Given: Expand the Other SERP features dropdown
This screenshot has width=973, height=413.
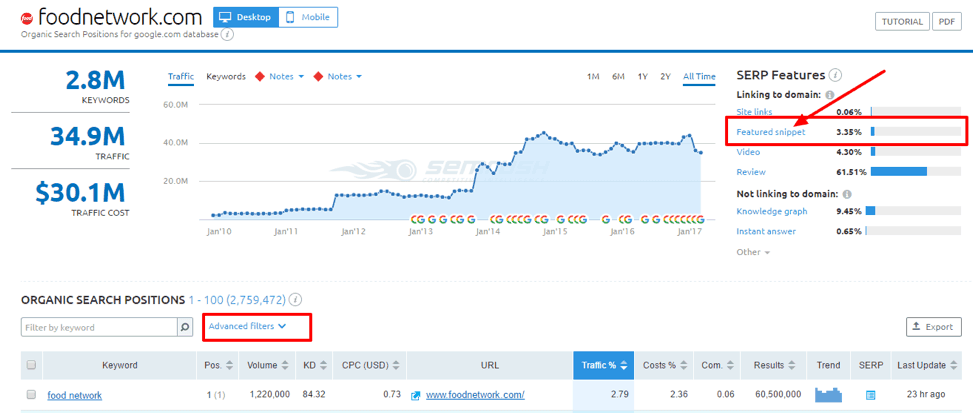Looking at the screenshot, I should tap(753, 252).
